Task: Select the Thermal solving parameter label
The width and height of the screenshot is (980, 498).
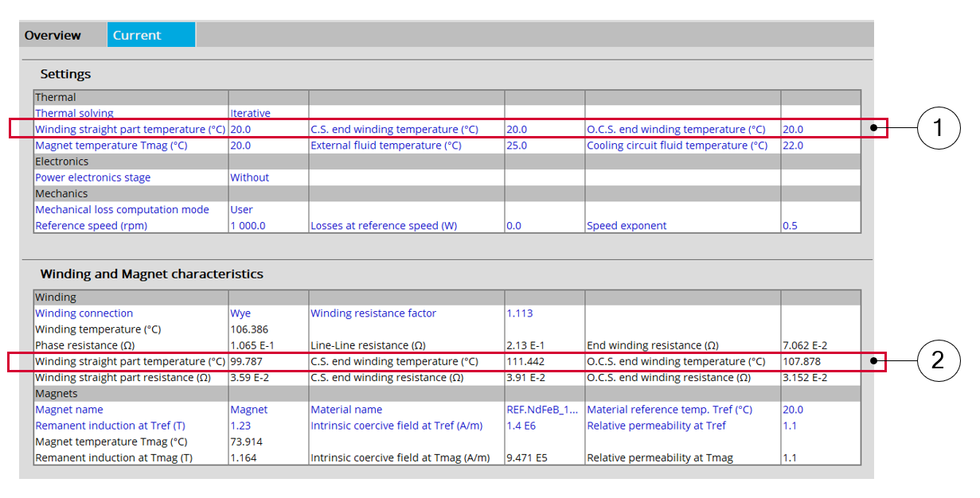Action: (x=74, y=113)
